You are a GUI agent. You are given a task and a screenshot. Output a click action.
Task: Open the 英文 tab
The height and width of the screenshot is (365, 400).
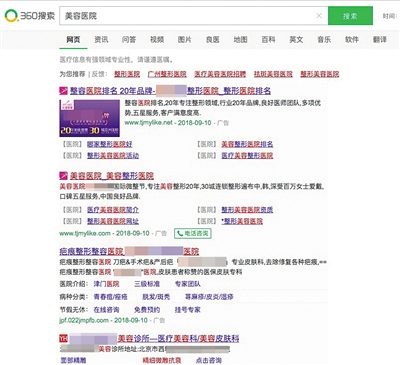pyautogui.click(x=296, y=40)
